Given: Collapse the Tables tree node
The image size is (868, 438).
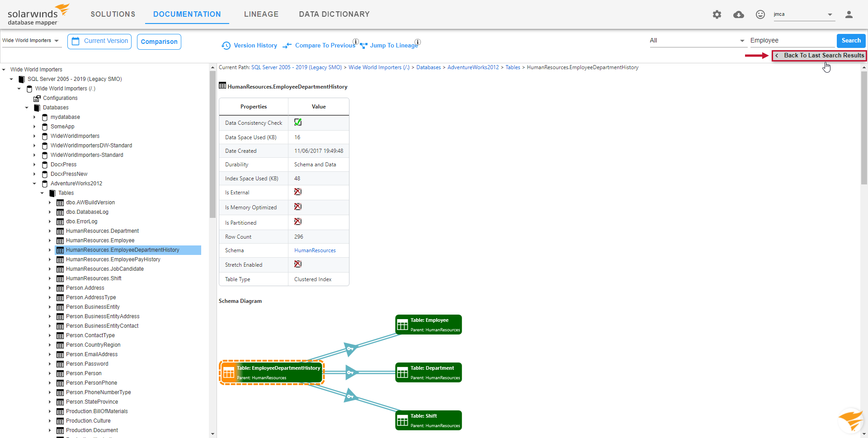Looking at the screenshot, I should (x=42, y=193).
